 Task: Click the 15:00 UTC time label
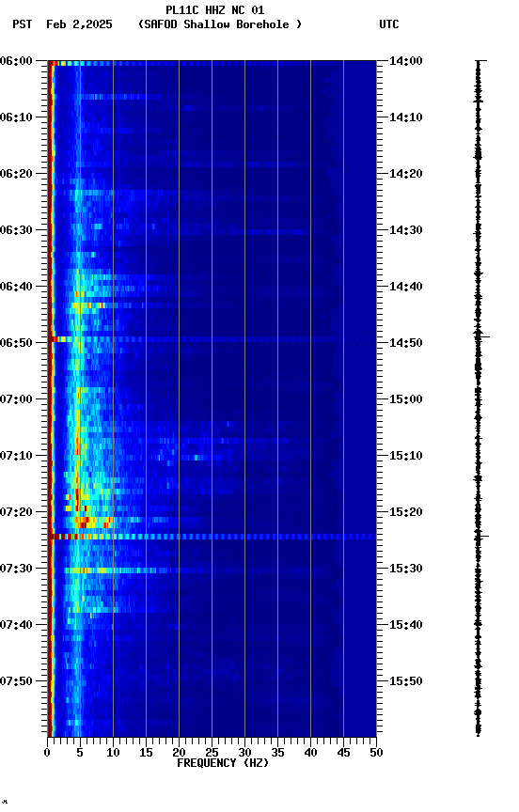[406, 399]
